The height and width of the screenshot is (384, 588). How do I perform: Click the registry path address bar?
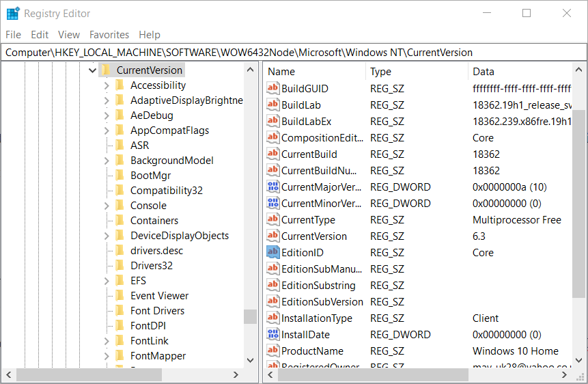(294, 53)
